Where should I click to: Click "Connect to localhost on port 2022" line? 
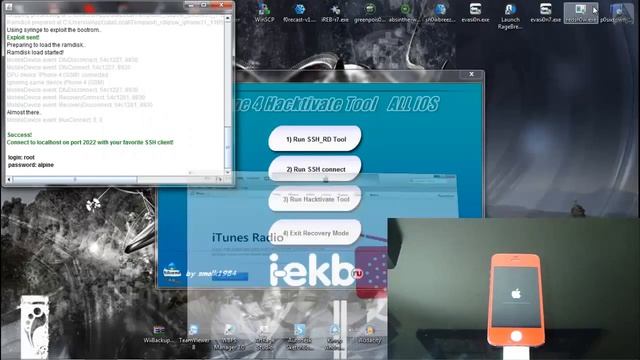[x=90, y=142]
